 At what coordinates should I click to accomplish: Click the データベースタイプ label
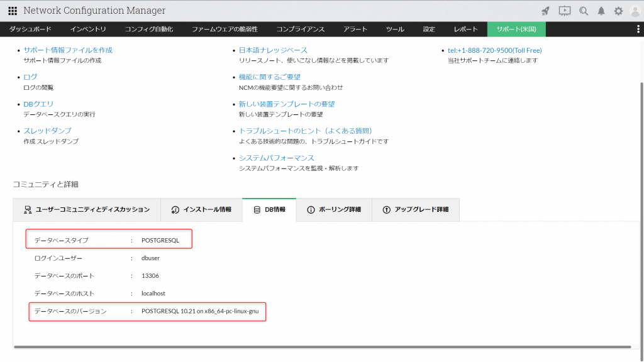[x=61, y=241]
